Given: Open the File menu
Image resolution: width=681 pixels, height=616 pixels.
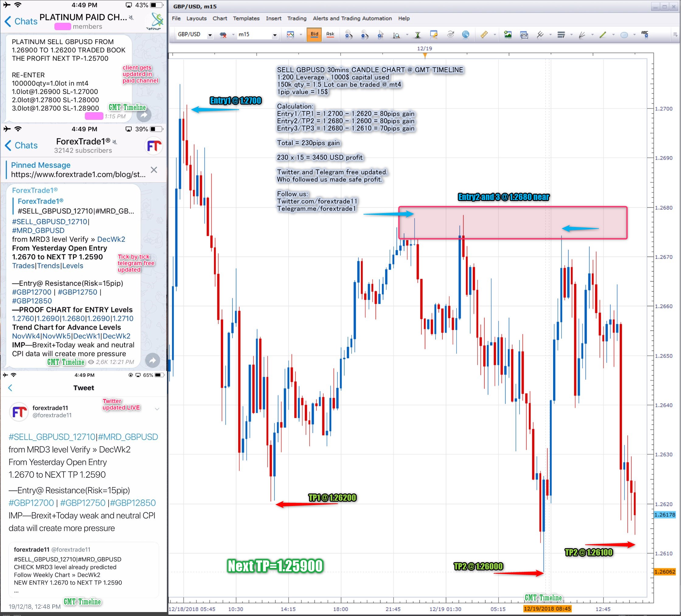Looking at the screenshot, I should [176, 18].
